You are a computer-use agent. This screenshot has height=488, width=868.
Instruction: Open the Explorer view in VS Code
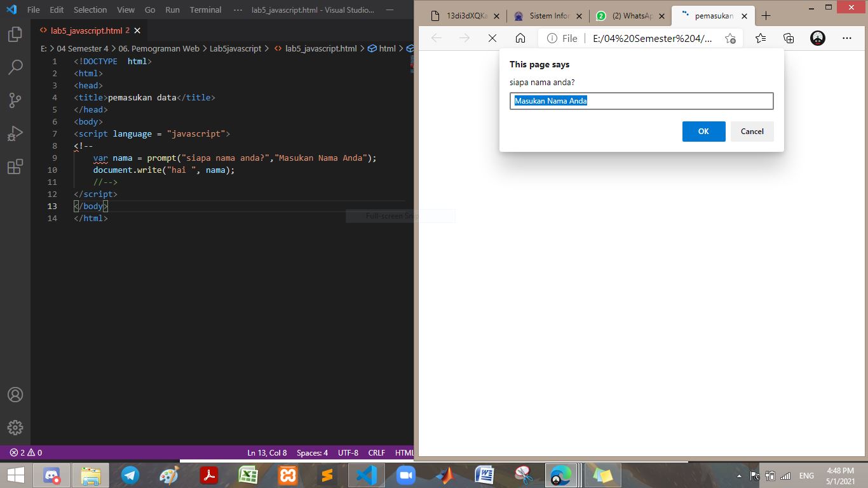(15, 35)
